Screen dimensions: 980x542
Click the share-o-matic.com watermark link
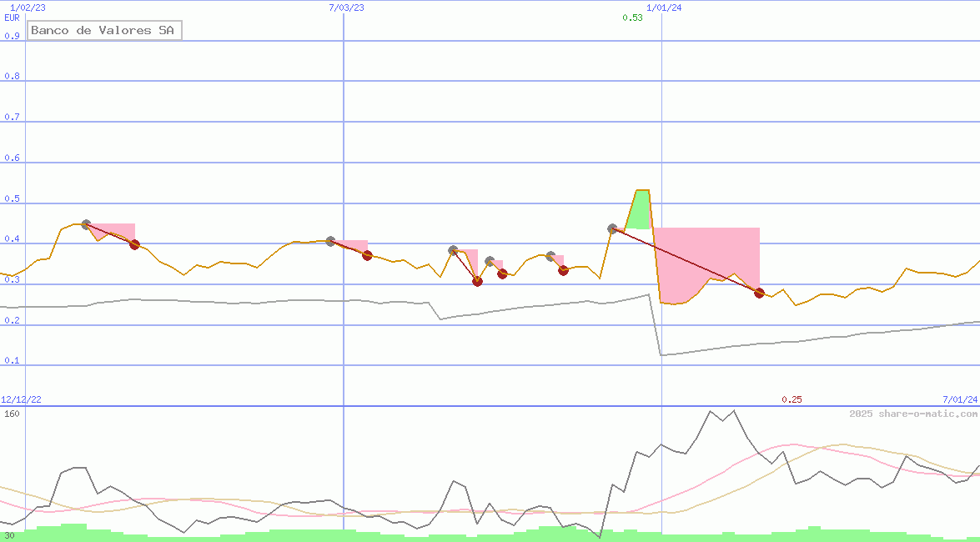coord(913,414)
